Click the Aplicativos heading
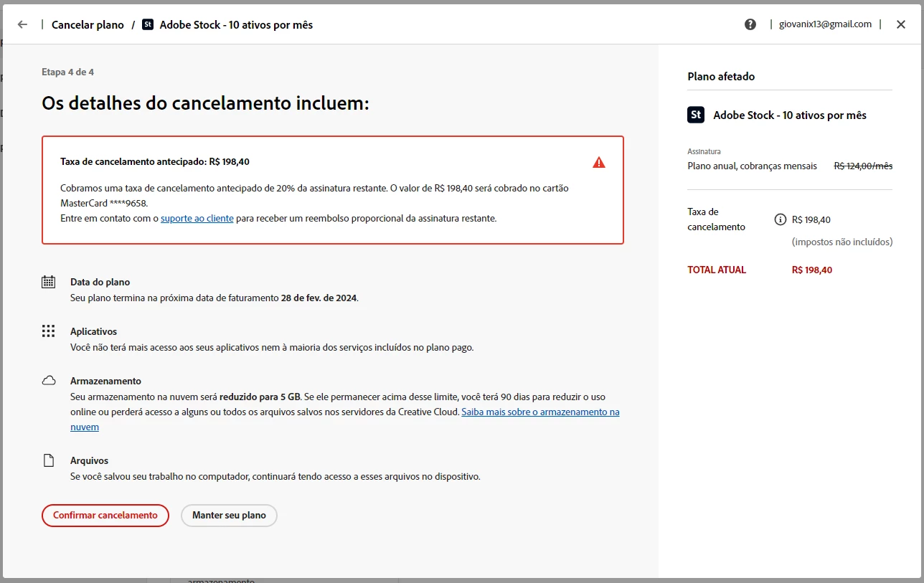Image resolution: width=924 pixels, height=583 pixels. [x=93, y=332]
